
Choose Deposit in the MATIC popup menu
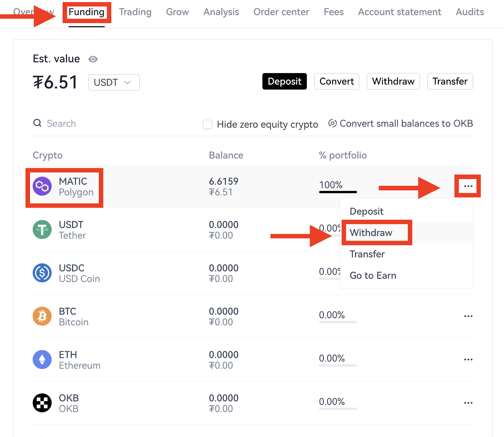pos(407,211)
